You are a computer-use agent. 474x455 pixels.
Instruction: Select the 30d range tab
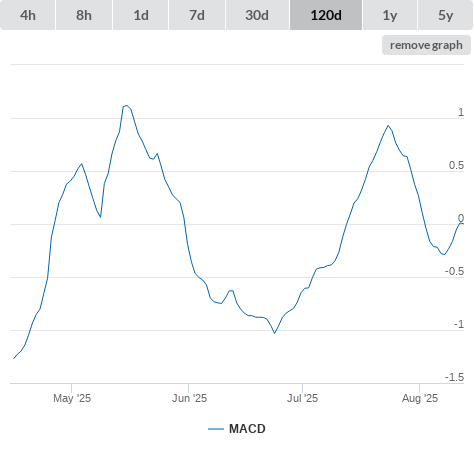(257, 15)
